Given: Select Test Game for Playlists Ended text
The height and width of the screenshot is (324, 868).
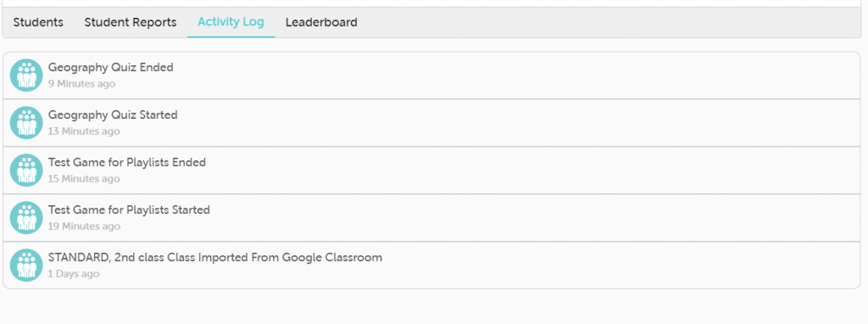Looking at the screenshot, I should 127,162.
